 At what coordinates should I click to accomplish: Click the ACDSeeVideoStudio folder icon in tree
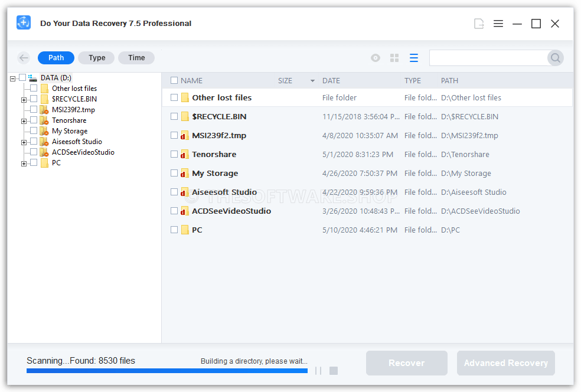pyautogui.click(x=44, y=152)
